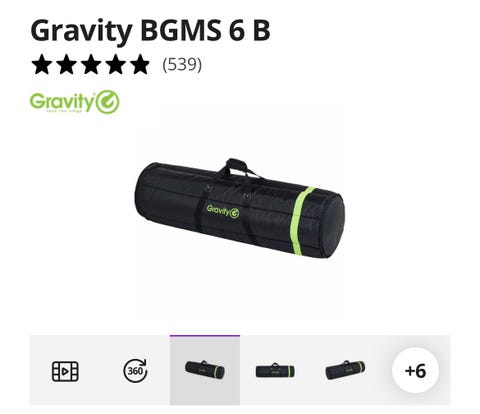Show the +6 additional images
This screenshot has height=414, width=480.
415,370
